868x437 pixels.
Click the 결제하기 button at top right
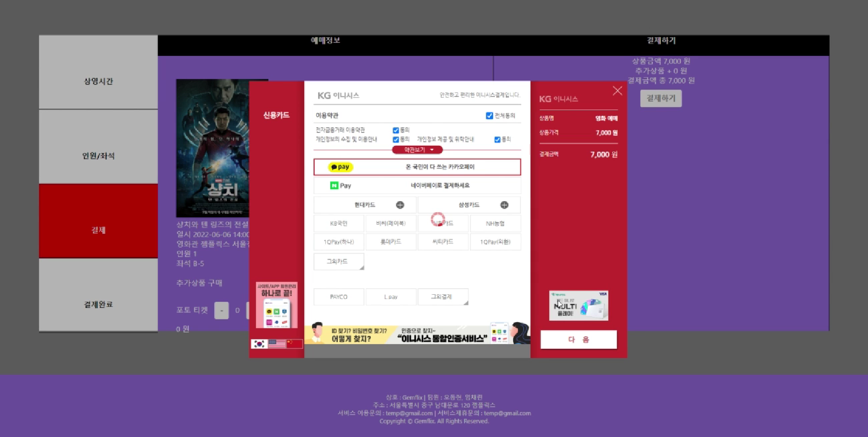[x=661, y=98]
